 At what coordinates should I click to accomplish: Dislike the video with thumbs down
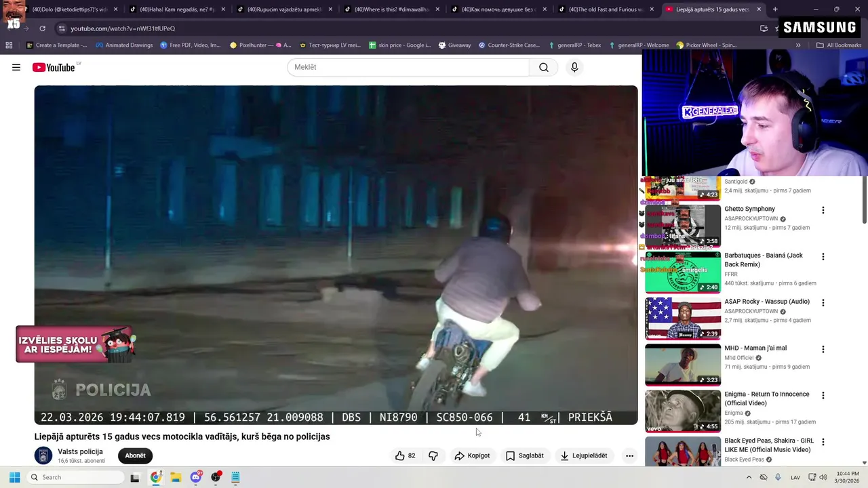433,455
